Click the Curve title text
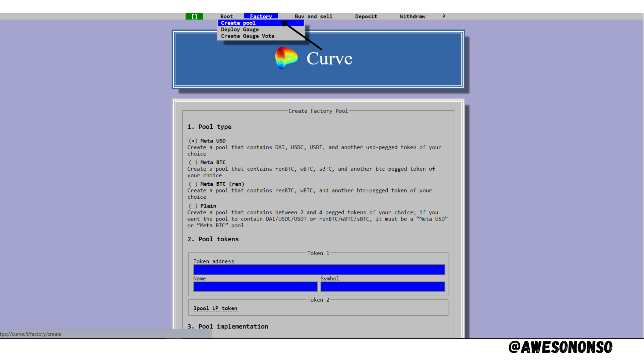 coord(329,59)
